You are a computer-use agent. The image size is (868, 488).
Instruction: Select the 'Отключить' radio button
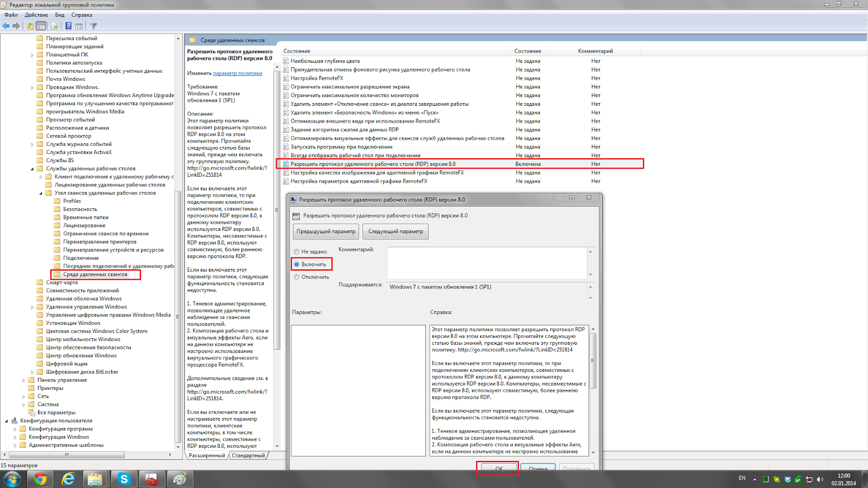click(296, 277)
